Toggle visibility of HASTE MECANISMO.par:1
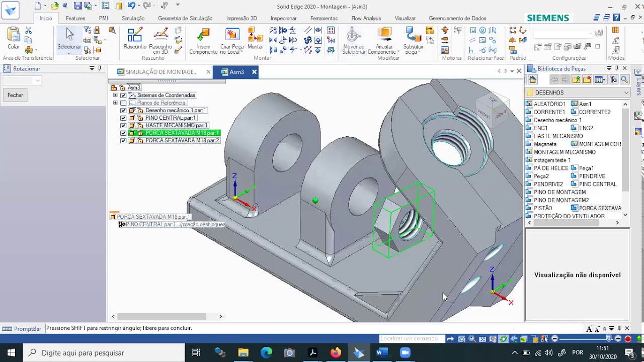 [x=123, y=125]
